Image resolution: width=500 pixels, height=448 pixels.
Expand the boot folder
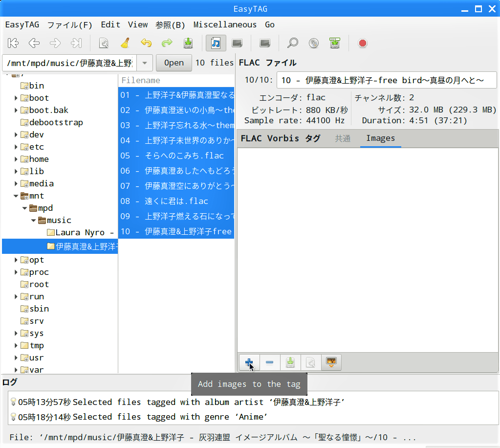pos(16,98)
